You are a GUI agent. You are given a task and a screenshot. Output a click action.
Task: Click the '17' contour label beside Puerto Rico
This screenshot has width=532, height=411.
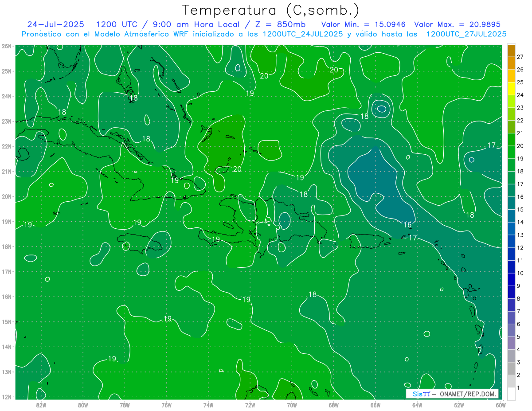point(413,238)
